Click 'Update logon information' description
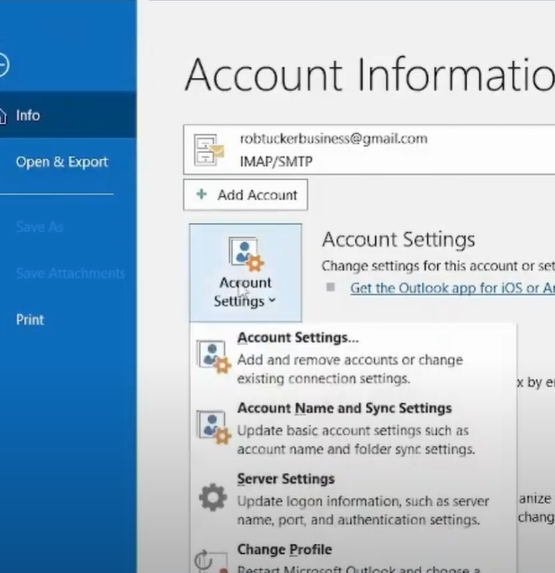Image resolution: width=555 pixels, height=573 pixels. [x=363, y=510]
